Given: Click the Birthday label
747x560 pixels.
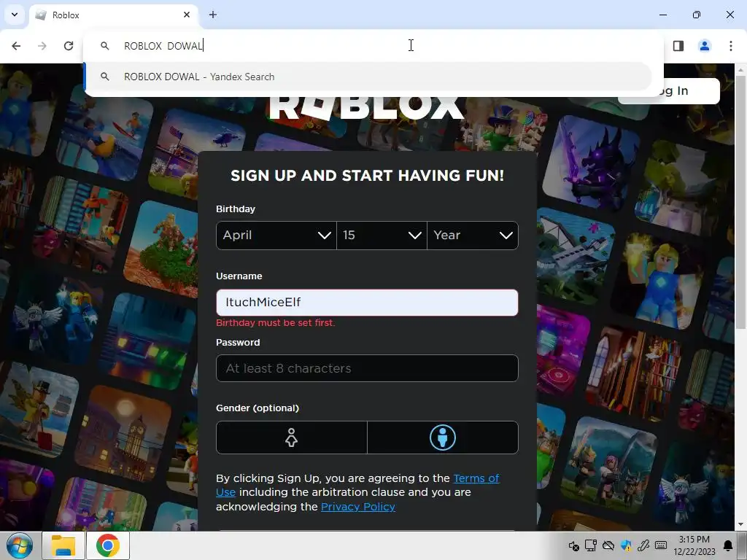Looking at the screenshot, I should [x=236, y=209].
